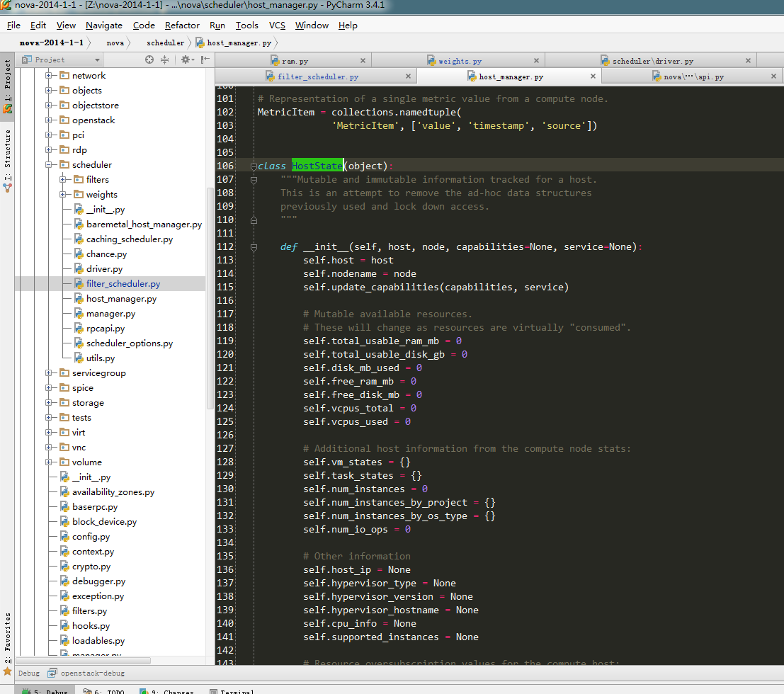Select exception.py in the tree
Screen dimensions: 784x694
coord(98,596)
